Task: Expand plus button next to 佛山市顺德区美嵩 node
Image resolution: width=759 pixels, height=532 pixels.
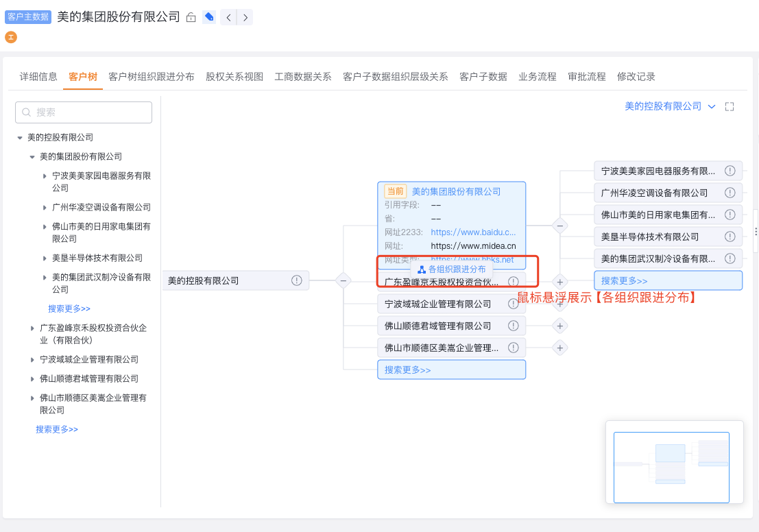Action: coord(560,348)
